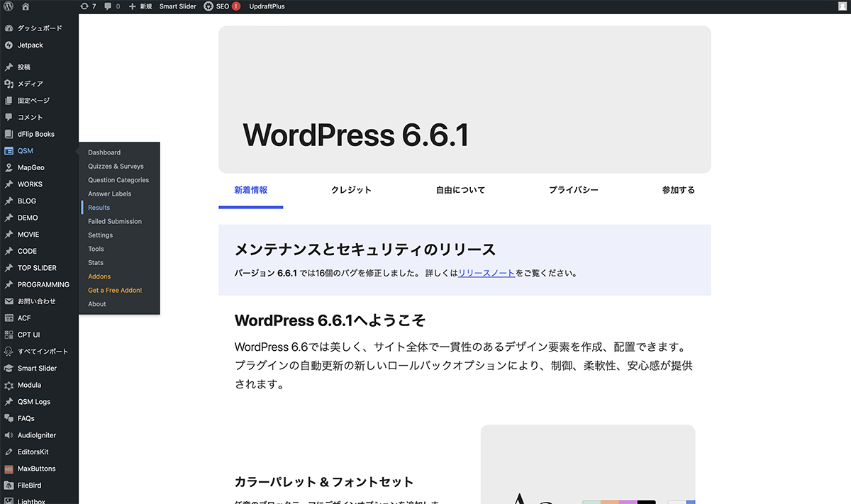Click the WordPress logo in admin bar
Image resolution: width=851 pixels, height=504 pixels.
9,6
